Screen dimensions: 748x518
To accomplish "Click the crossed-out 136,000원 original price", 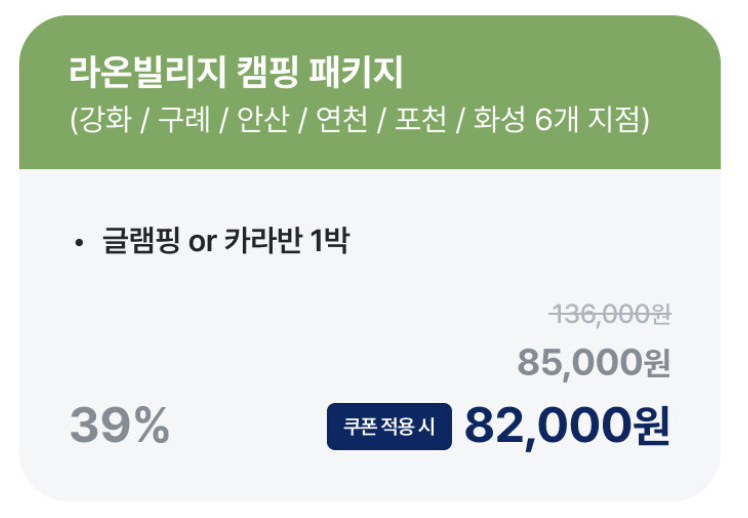I will coord(610,315).
